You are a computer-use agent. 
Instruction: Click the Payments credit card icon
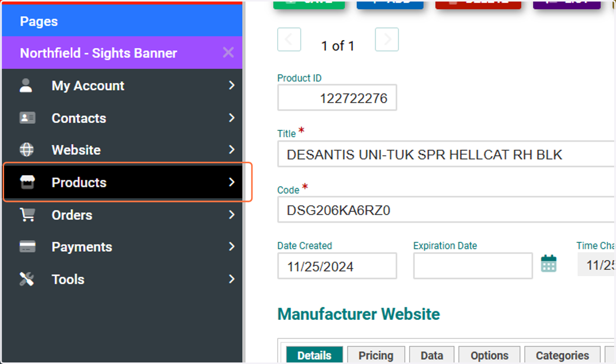27,247
